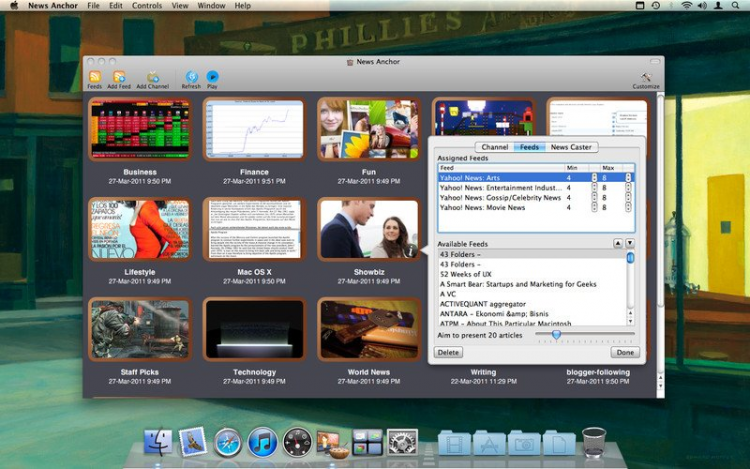
Task: Click the Add Channel toolbar icon
Action: [x=153, y=77]
